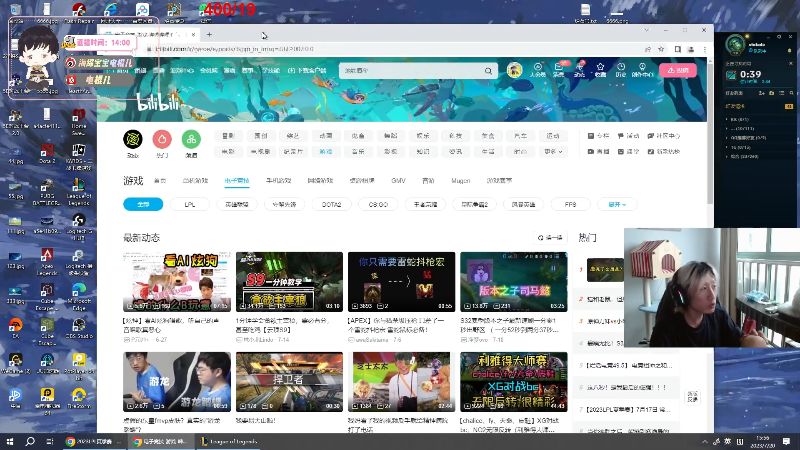800x450 pixels.
Task: Expand the 更多 category dropdown
Action: [553, 152]
